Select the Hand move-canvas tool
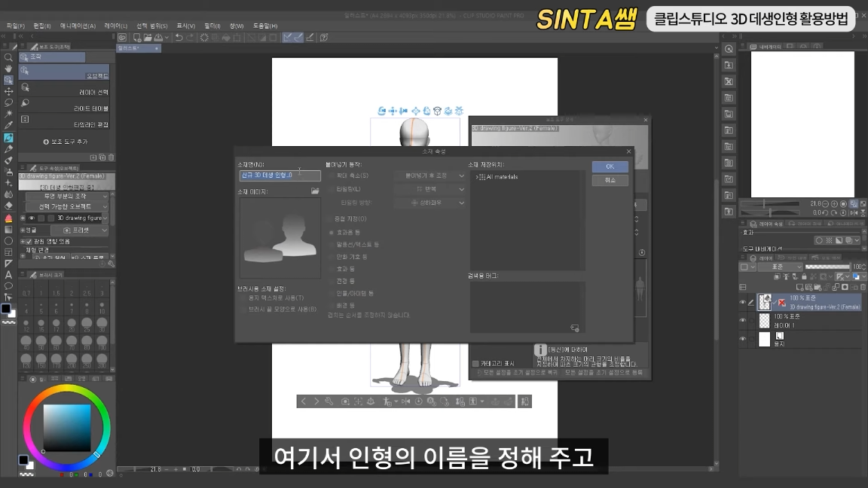 pyautogui.click(x=8, y=69)
